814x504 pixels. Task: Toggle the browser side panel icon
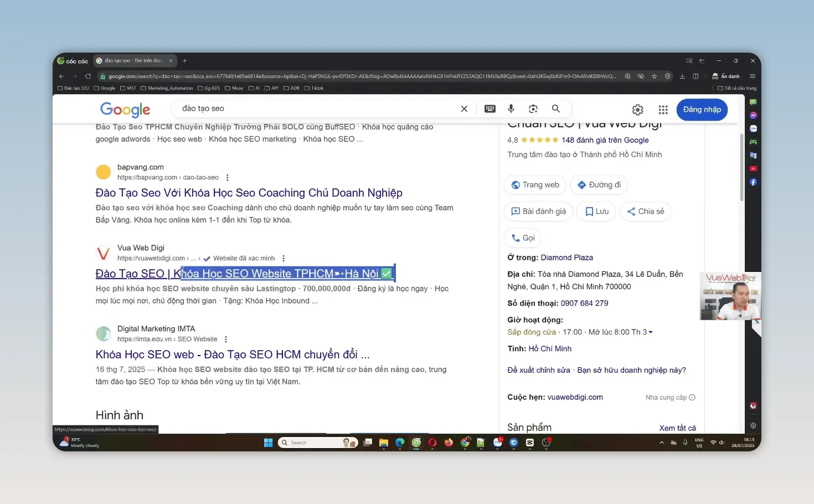click(695, 76)
